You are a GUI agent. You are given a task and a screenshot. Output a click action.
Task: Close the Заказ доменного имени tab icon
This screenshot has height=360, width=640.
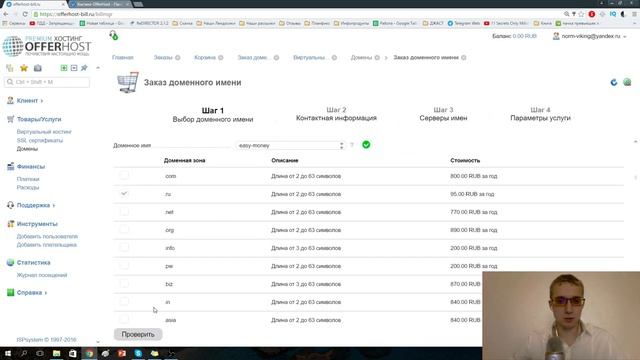pos(464,58)
